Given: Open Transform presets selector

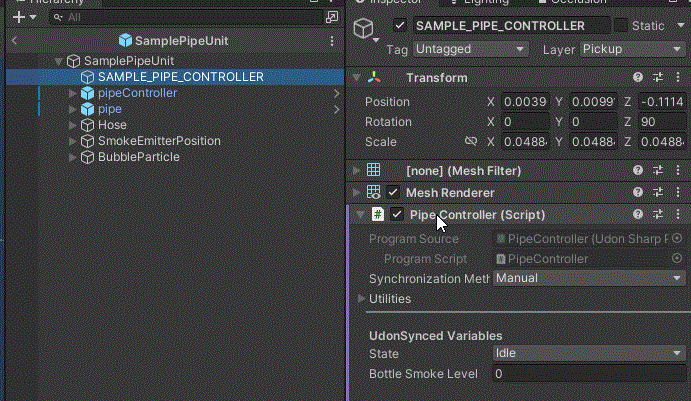Looking at the screenshot, I should click(658, 78).
